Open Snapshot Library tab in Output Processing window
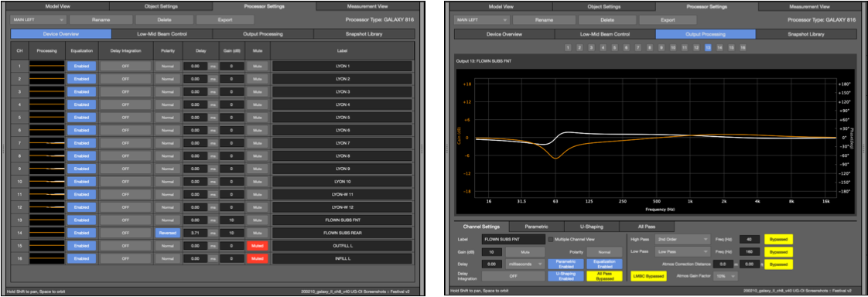Image resolution: width=868 pixels, height=297 pixels. click(x=807, y=34)
